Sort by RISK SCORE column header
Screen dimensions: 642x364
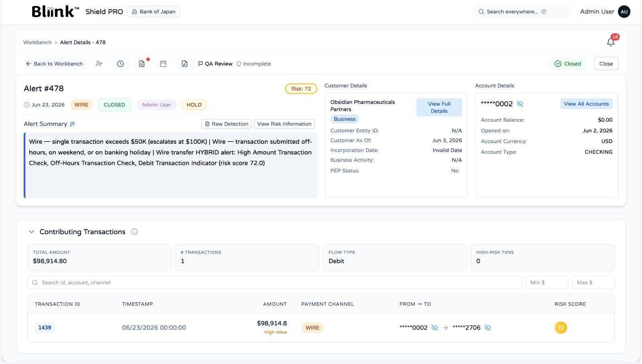tap(570, 304)
